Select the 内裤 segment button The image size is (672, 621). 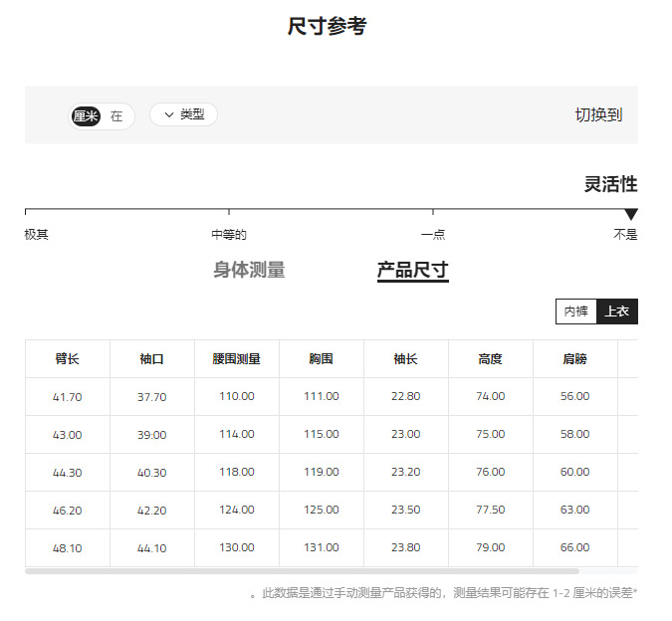[576, 311]
